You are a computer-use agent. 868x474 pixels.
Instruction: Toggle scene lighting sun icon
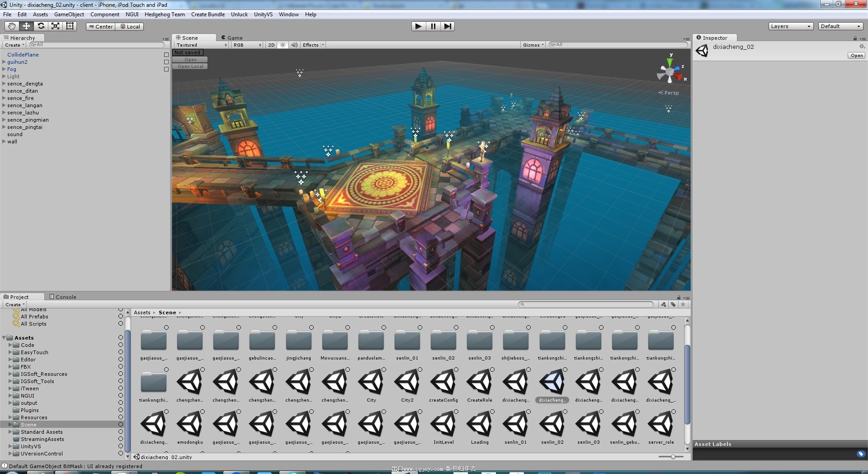(283, 45)
